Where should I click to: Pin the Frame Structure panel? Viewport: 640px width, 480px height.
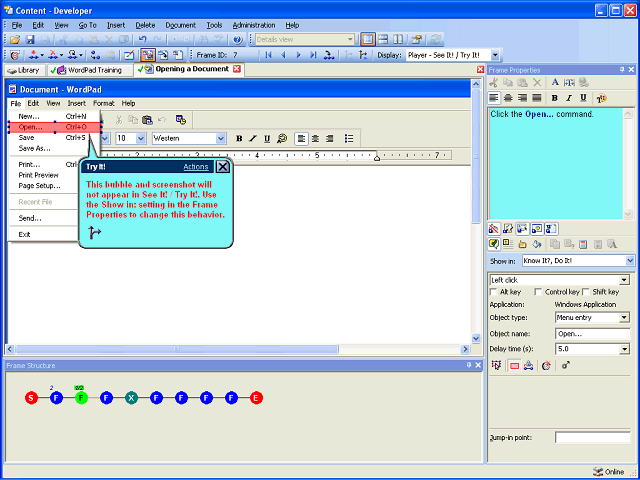469,365
